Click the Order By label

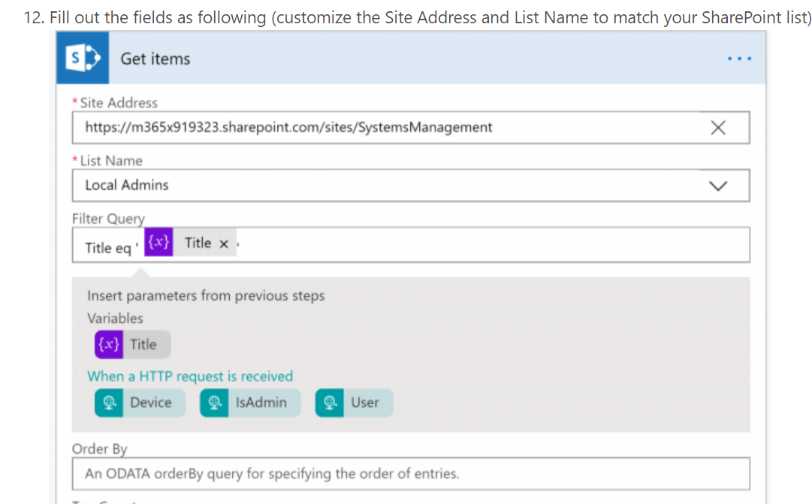point(99,449)
